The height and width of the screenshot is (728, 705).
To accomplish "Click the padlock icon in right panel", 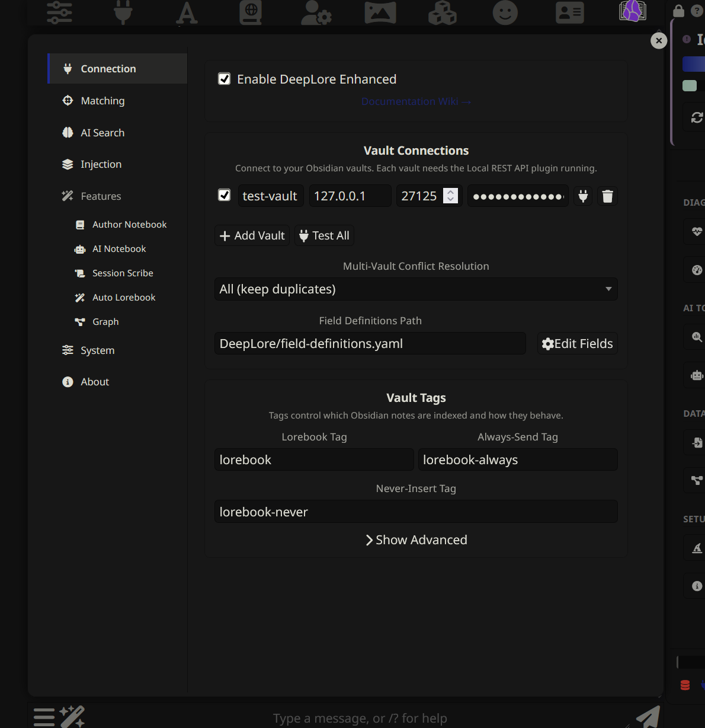I will (x=679, y=11).
